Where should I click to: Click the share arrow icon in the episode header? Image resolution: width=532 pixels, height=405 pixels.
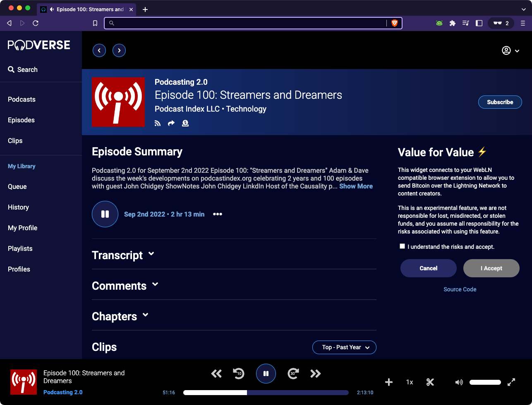tap(171, 123)
